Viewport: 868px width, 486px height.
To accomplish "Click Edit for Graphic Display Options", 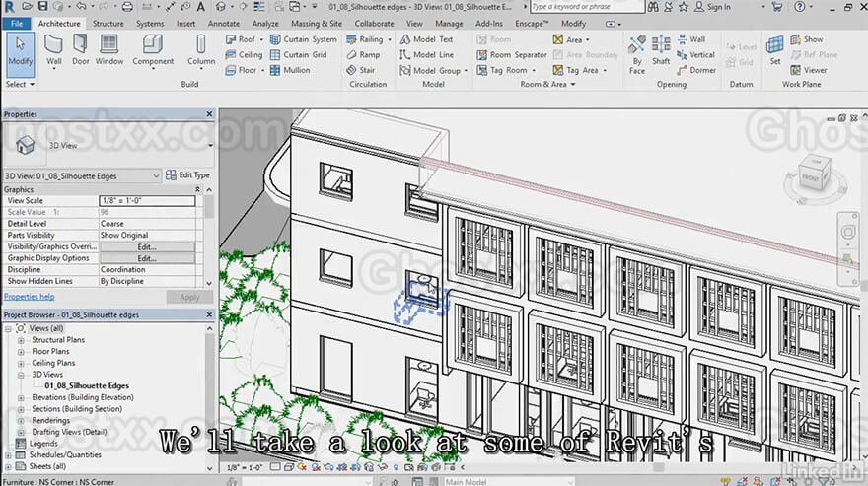I will (x=147, y=258).
